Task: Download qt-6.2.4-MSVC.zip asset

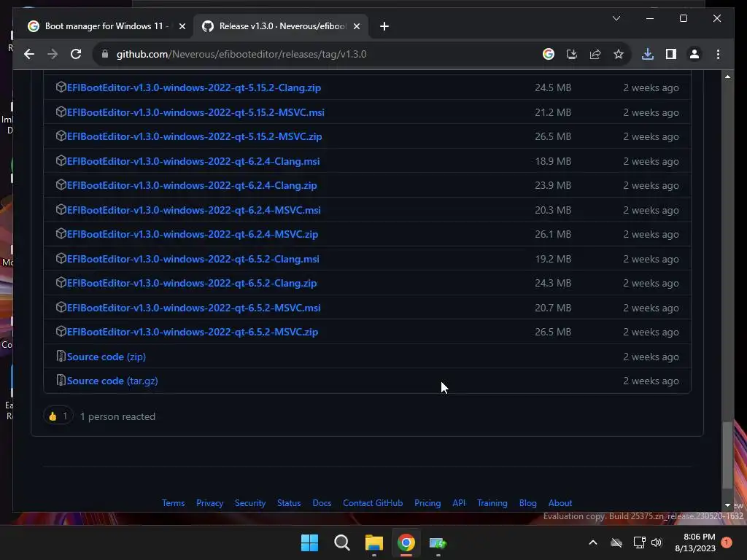Action: [193, 234]
